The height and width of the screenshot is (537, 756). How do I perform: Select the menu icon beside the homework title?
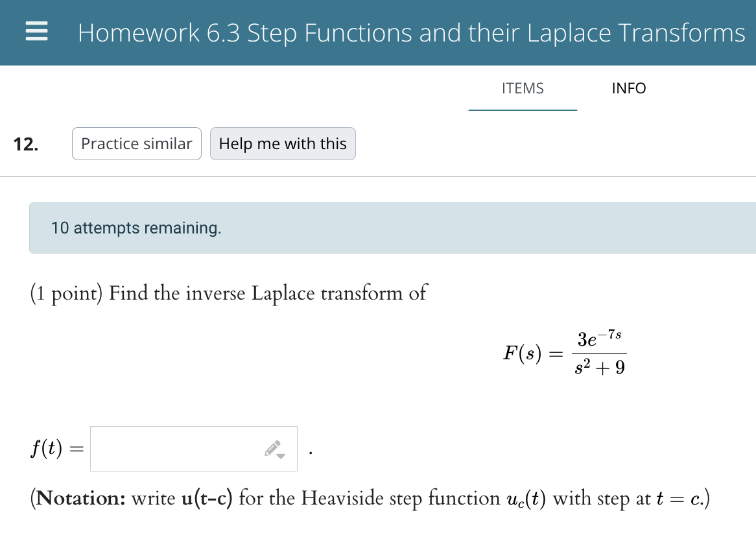point(36,31)
